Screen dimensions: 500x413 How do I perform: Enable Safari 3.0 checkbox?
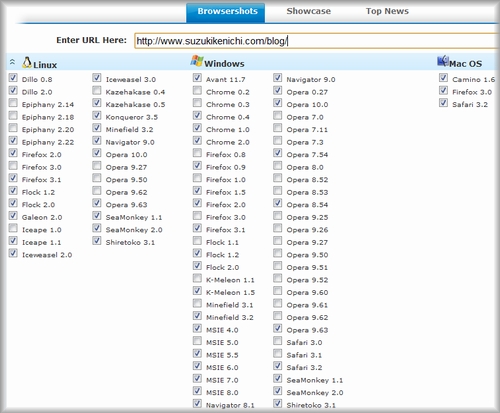click(278, 341)
